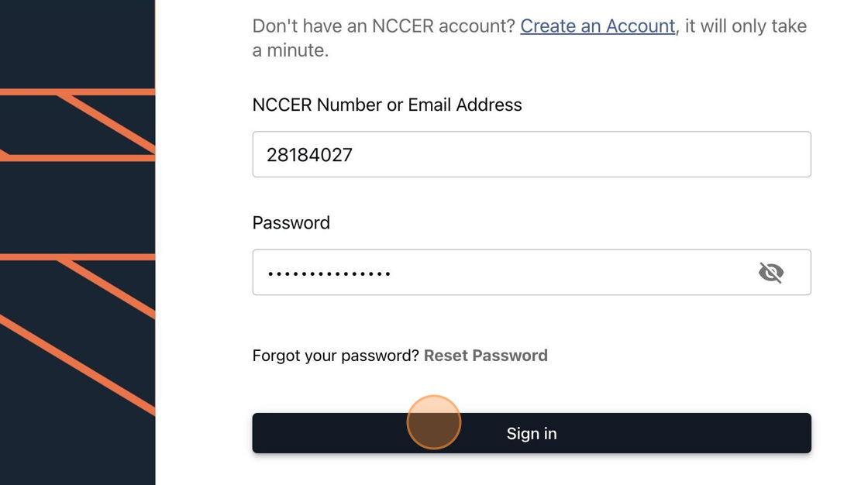Click the Password field dots
868x485 pixels.
[328, 272]
